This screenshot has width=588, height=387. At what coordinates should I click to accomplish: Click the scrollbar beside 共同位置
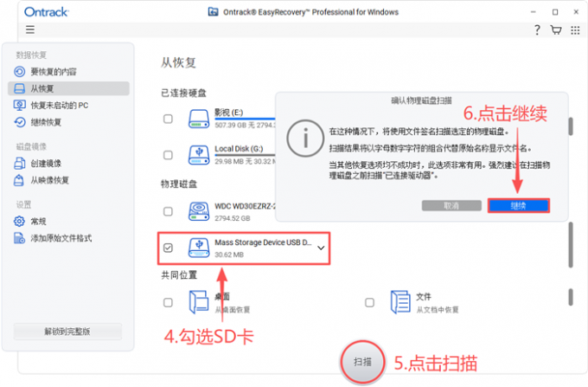pos(571,297)
